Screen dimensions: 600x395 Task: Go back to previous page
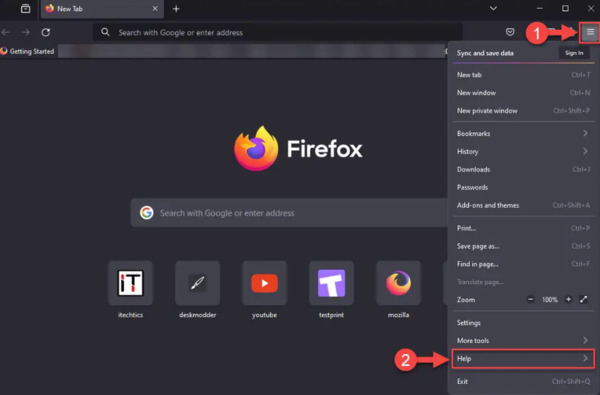coord(6,33)
